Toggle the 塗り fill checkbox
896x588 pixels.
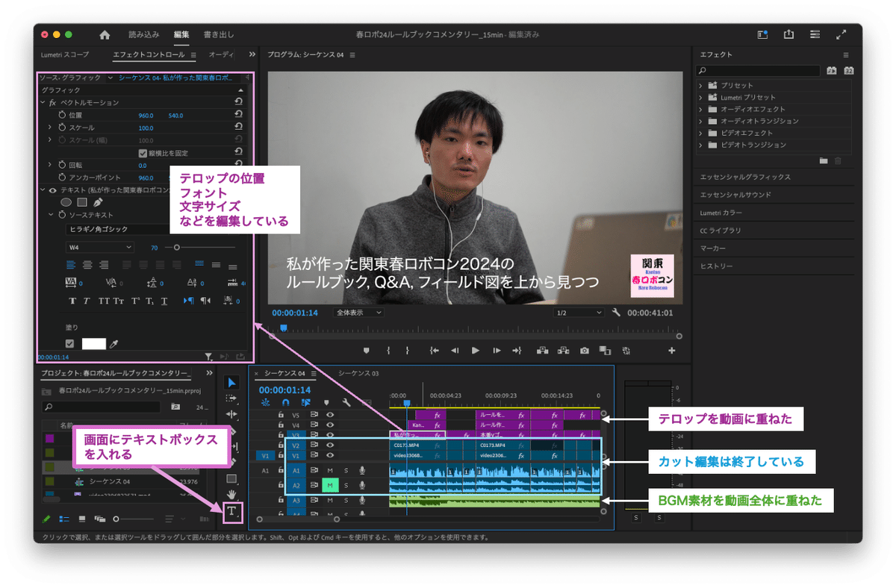coord(70,344)
